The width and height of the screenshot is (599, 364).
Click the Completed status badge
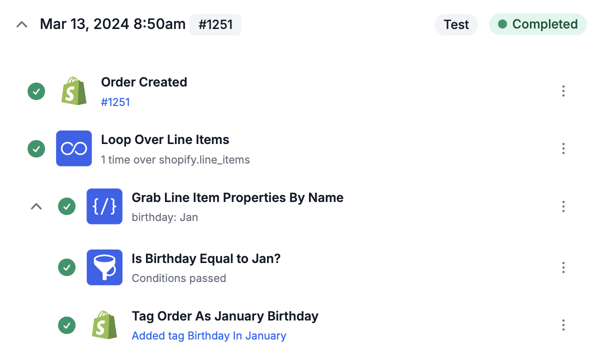click(538, 24)
